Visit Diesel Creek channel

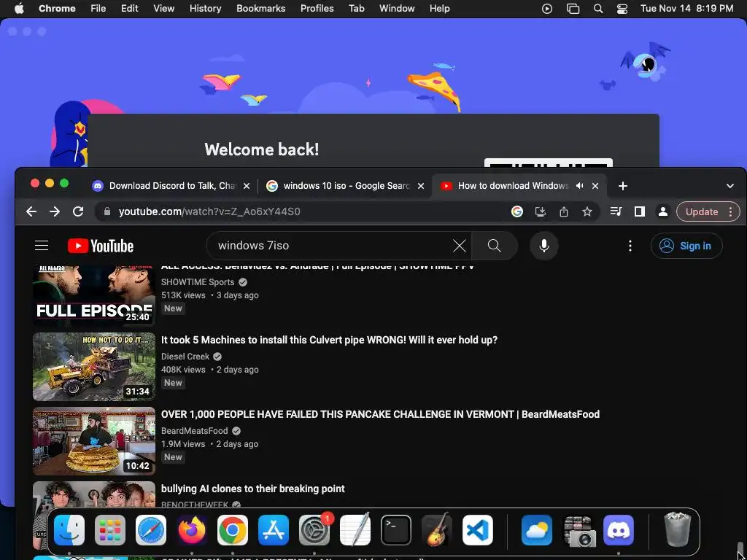tap(185, 356)
